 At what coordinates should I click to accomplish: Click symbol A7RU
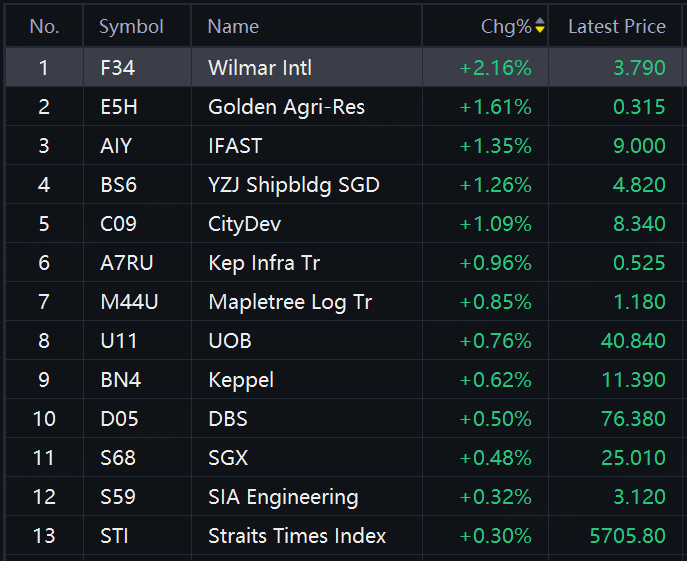127,263
